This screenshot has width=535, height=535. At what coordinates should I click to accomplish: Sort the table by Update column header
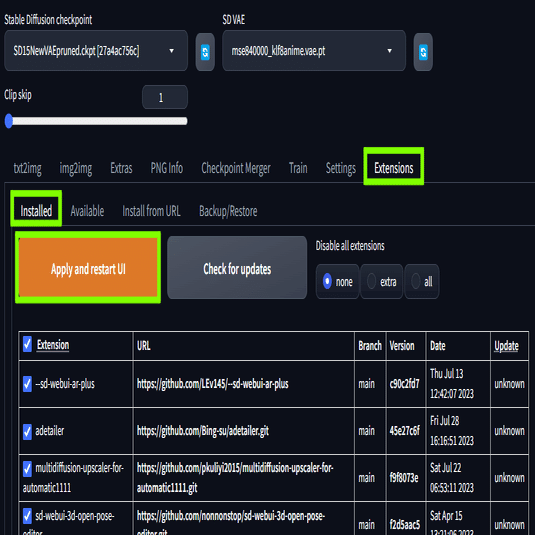tap(506, 346)
